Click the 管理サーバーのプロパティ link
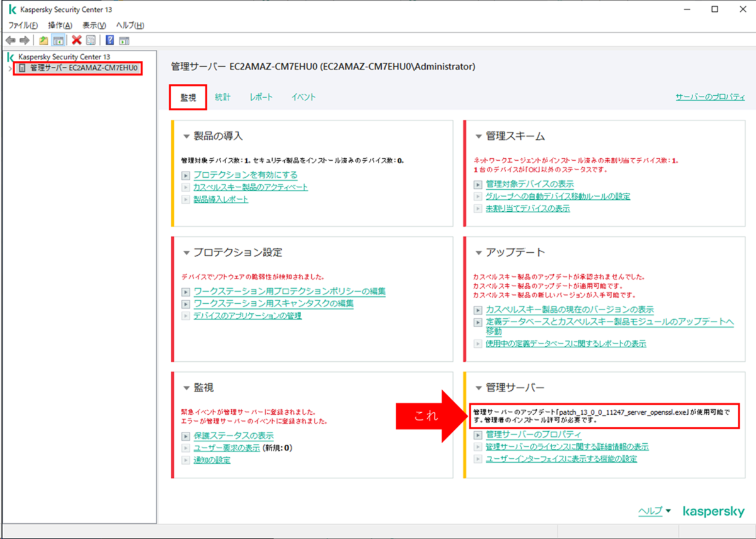 (533, 435)
